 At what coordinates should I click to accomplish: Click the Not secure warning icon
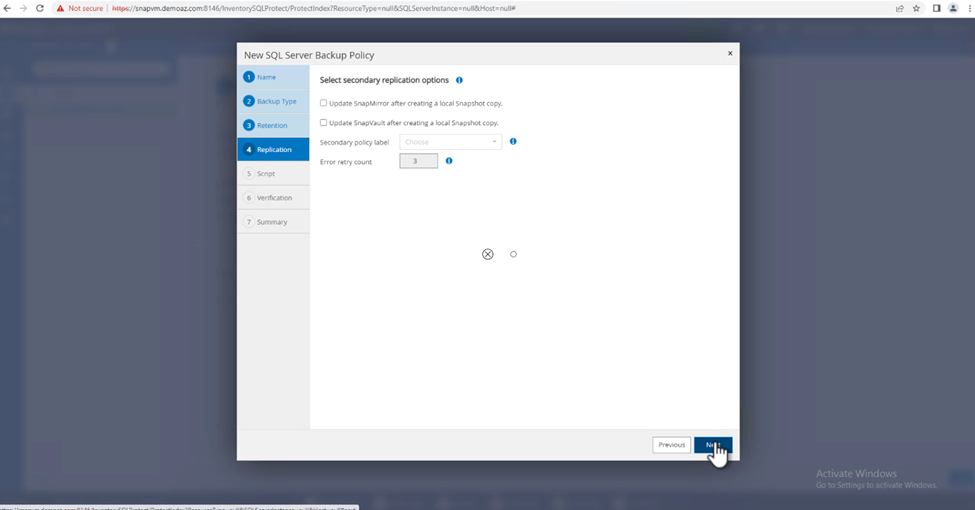pyautogui.click(x=60, y=8)
